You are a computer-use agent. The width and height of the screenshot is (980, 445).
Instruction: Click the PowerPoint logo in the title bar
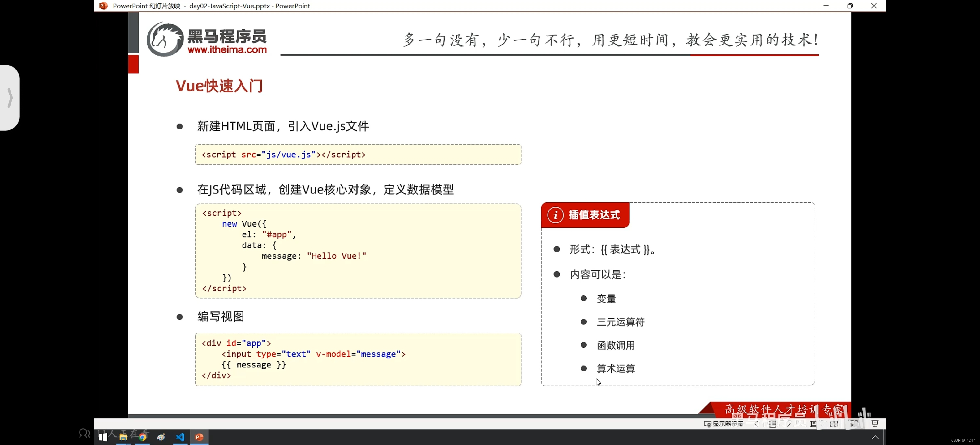click(x=103, y=6)
